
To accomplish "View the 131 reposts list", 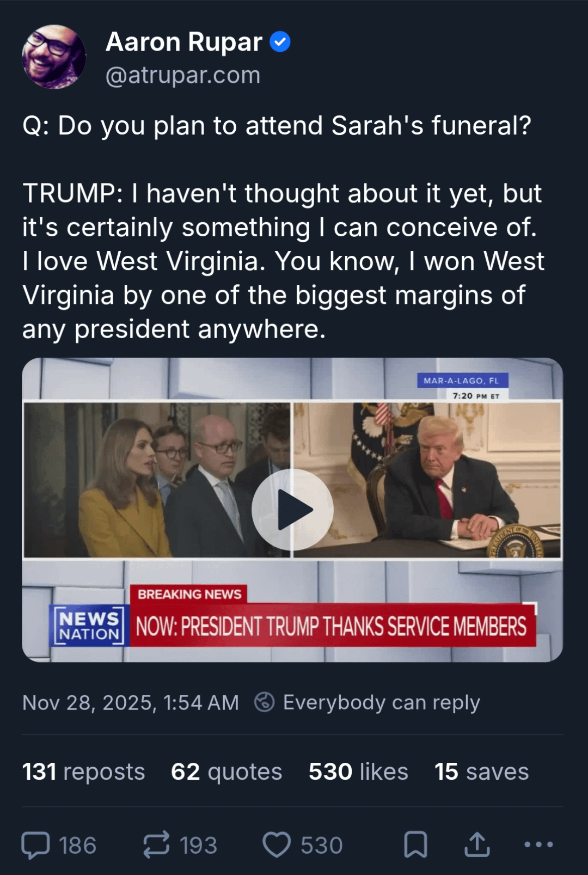I will coord(83,772).
